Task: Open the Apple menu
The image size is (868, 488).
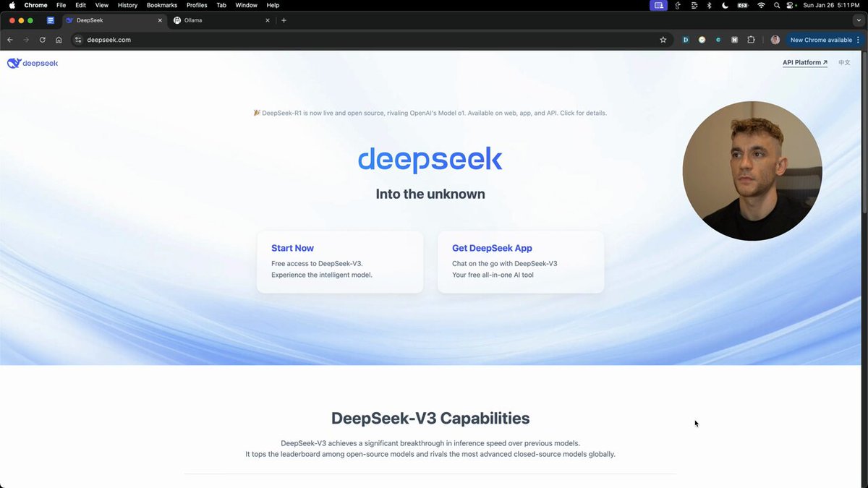Action: click(x=12, y=5)
